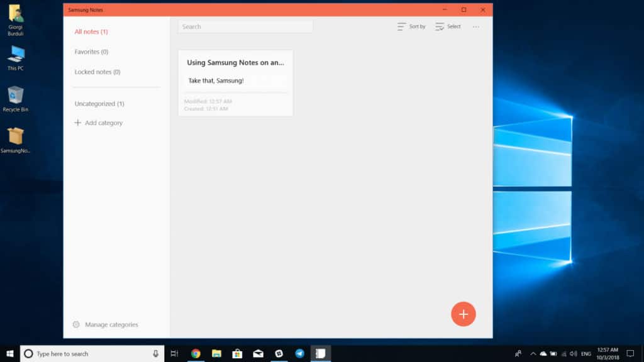Click the Select notes button
Viewport: 644px width, 362px height.
pos(448,26)
